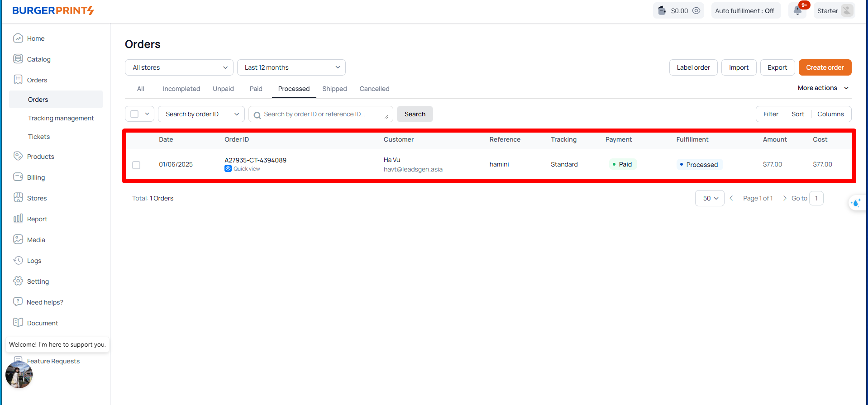Click the Report bar chart icon

click(18, 219)
